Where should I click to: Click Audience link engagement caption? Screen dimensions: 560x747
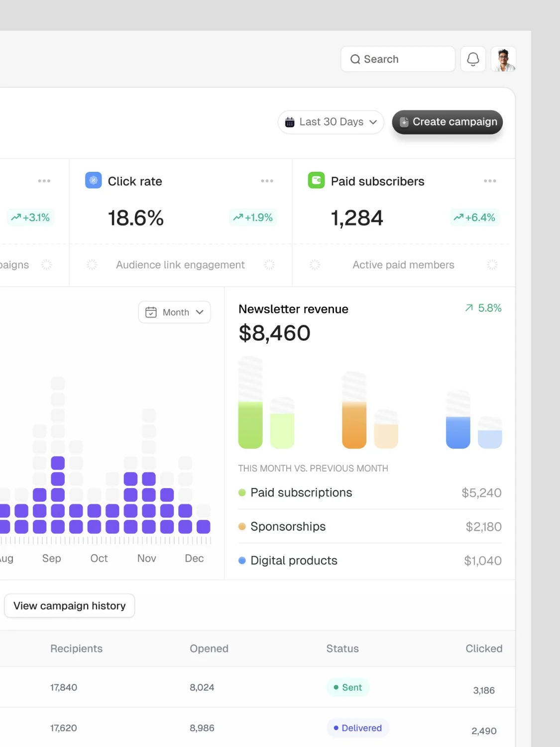click(180, 265)
